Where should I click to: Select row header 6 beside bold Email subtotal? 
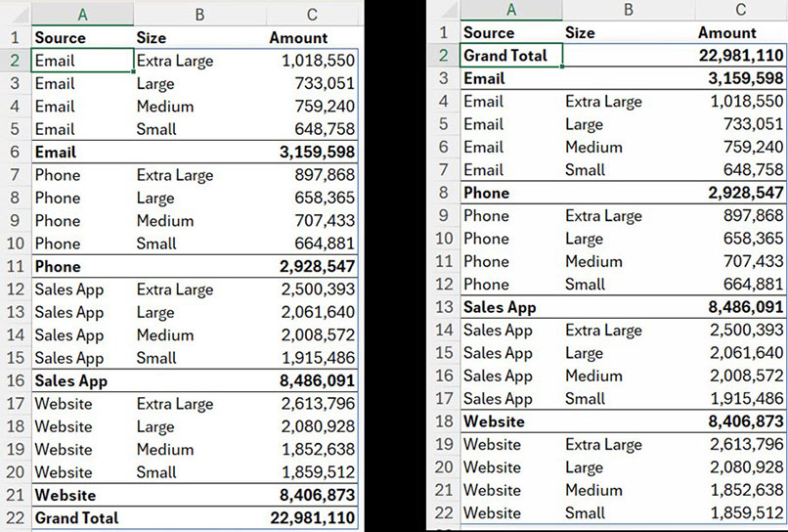click(x=16, y=153)
